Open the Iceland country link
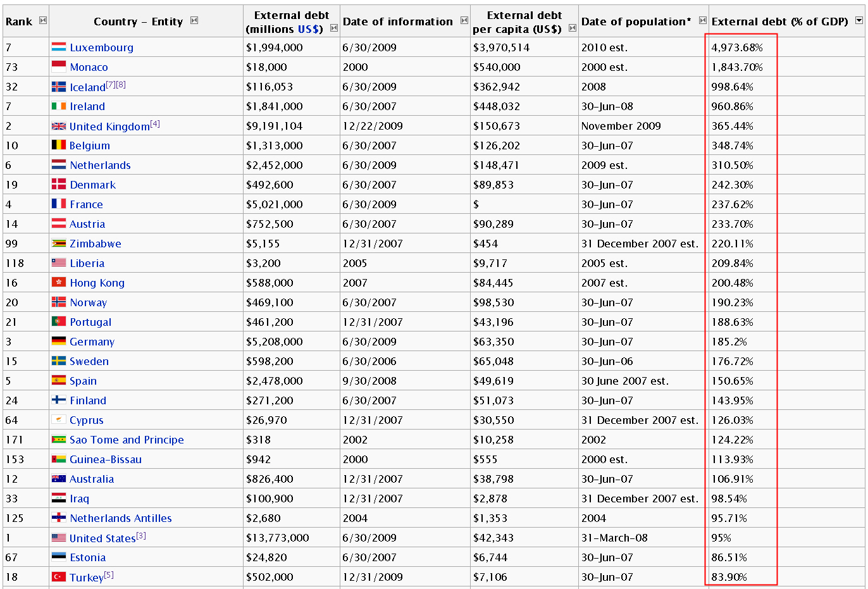 click(87, 87)
